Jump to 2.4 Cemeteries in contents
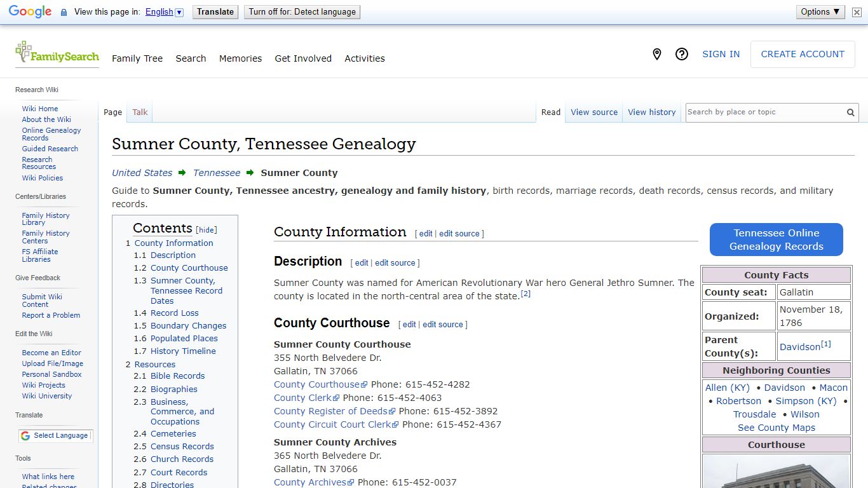Image resolution: width=868 pixels, height=488 pixels. pyautogui.click(x=165, y=434)
